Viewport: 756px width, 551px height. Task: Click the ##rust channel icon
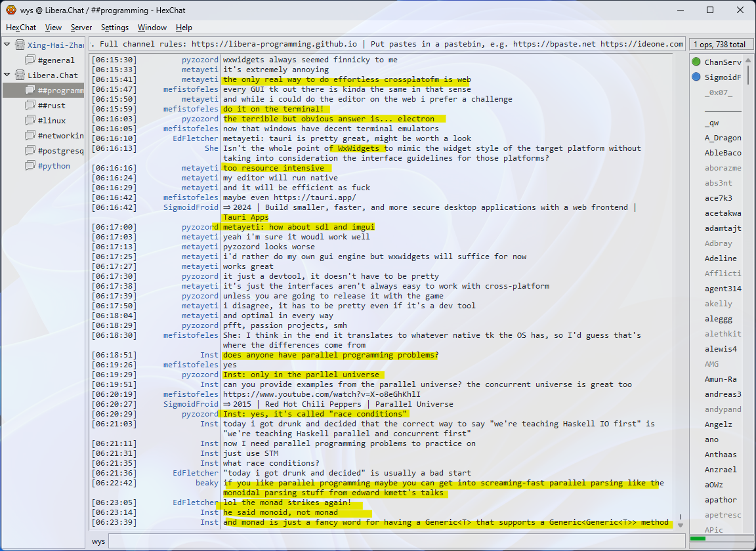coord(30,106)
